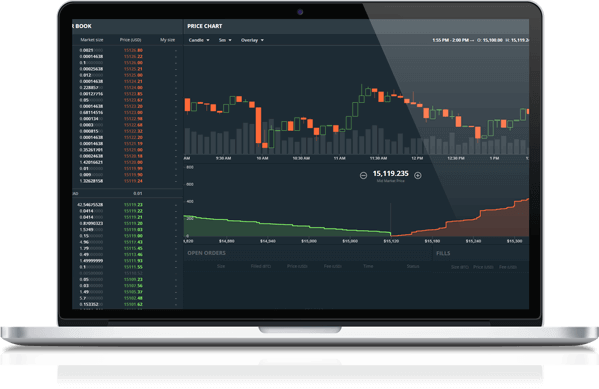599x389 pixels.
Task: Open the Candle chart type dropdown
Action: tap(199, 40)
